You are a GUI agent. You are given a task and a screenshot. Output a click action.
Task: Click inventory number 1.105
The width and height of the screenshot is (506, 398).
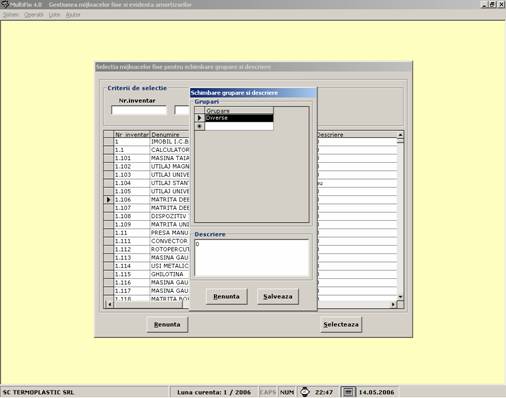pyautogui.click(x=132, y=191)
